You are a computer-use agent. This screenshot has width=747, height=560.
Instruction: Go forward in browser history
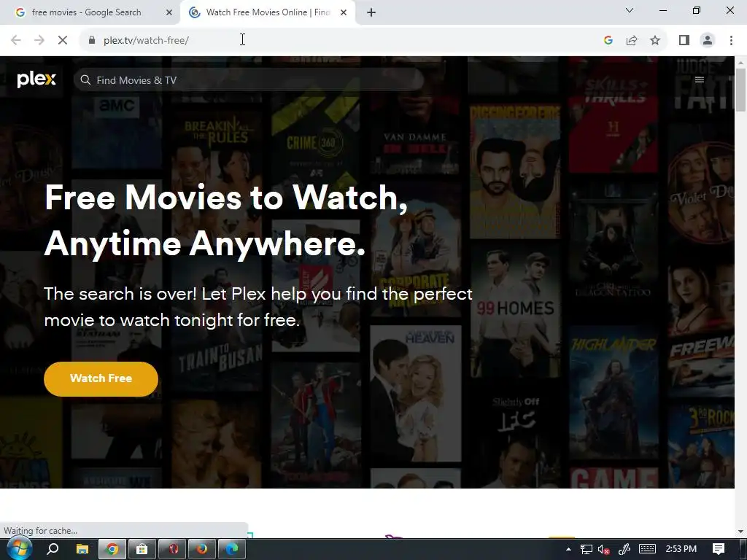[39, 41]
